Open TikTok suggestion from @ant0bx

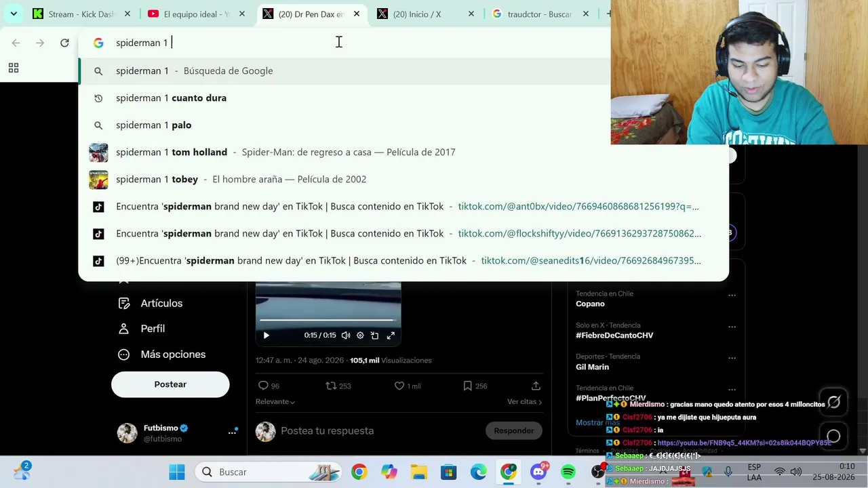pos(403,207)
